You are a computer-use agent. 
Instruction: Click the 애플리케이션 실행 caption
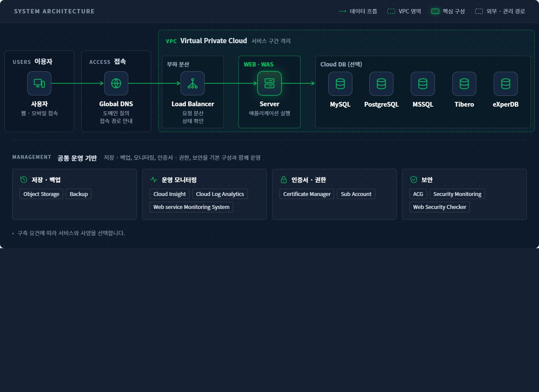click(x=269, y=113)
